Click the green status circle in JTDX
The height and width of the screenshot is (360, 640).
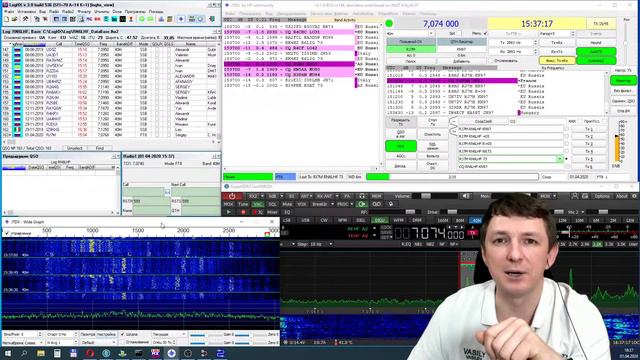click(x=389, y=24)
